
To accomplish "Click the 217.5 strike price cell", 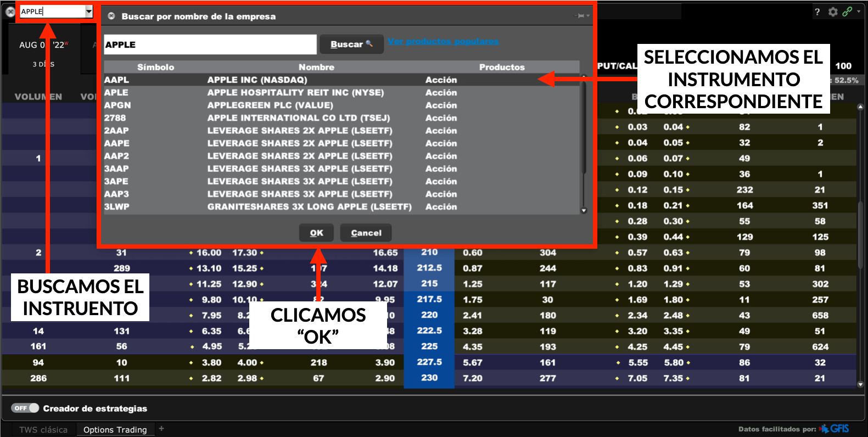I will pos(429,299).
